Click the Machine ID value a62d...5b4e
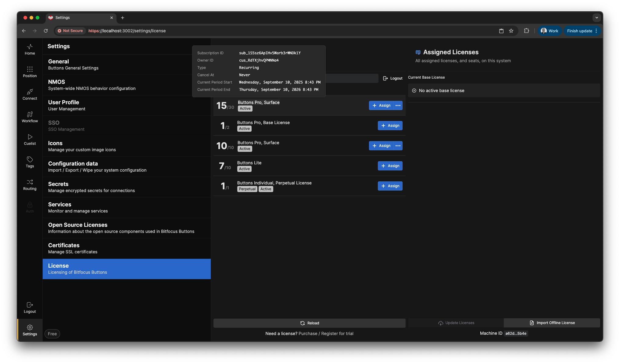 click(x=516, y=334)
